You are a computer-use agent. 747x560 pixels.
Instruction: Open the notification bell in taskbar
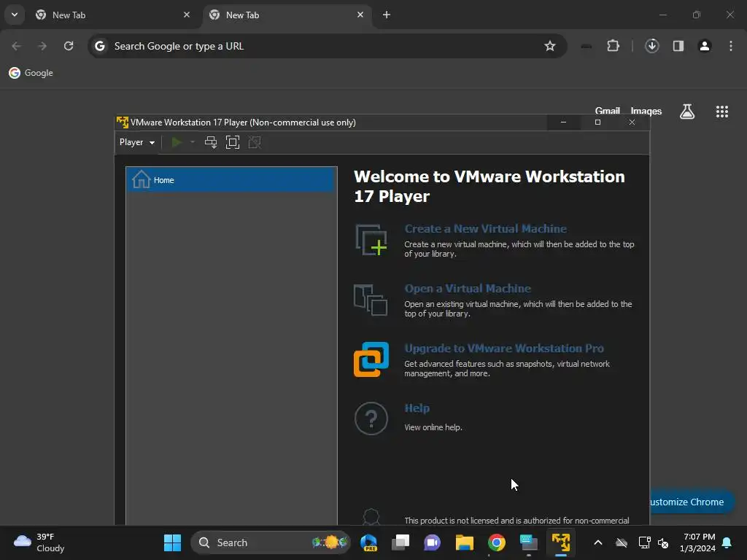coord(727,542)
